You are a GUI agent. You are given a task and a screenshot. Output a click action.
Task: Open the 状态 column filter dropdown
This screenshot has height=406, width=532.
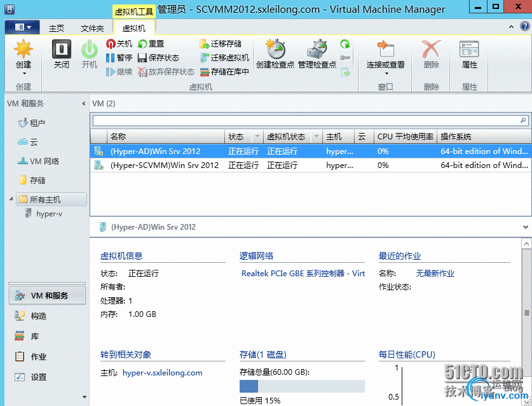click(257, 137)
